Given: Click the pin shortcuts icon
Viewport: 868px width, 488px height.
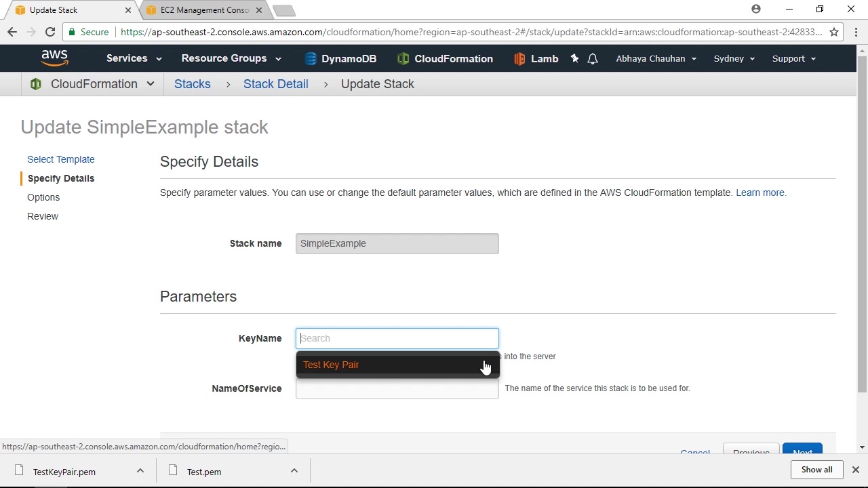Looking at the screenshot, I should click(x=574, y=59).
